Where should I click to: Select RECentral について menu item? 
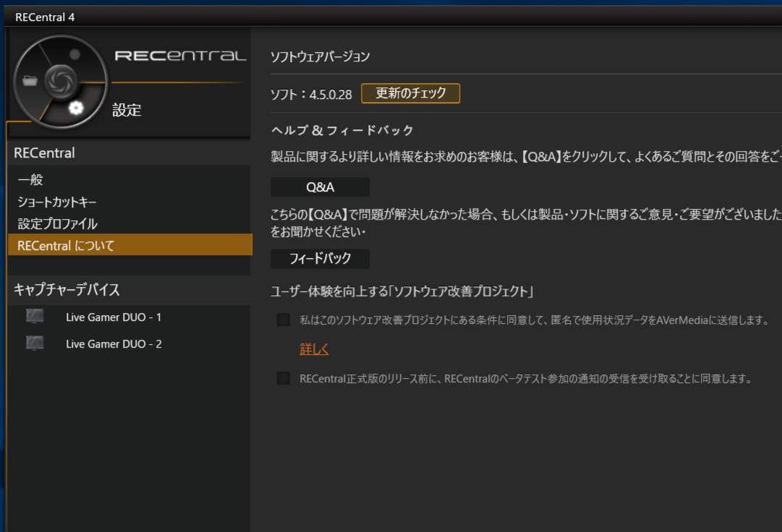pos(130,245)
